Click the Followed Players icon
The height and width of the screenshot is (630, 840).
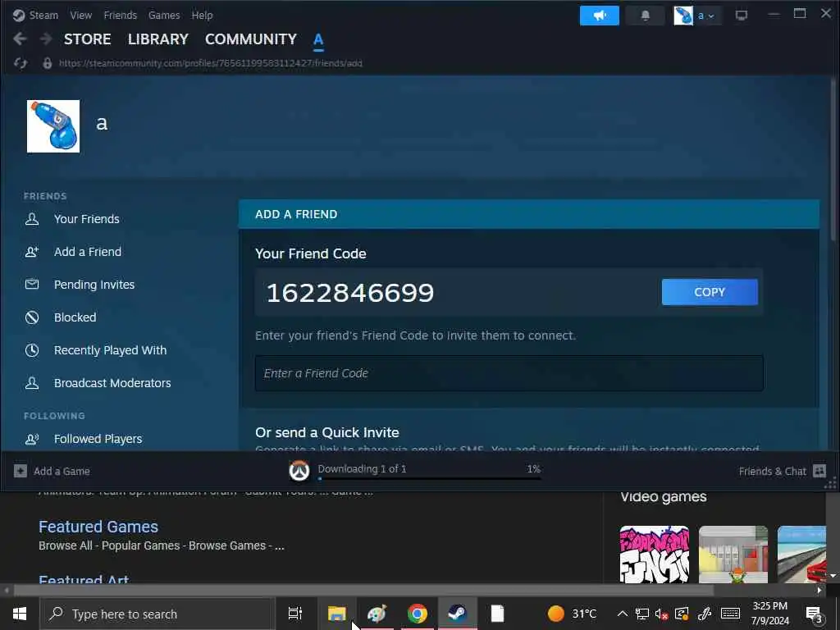click(x=32, y=439)
